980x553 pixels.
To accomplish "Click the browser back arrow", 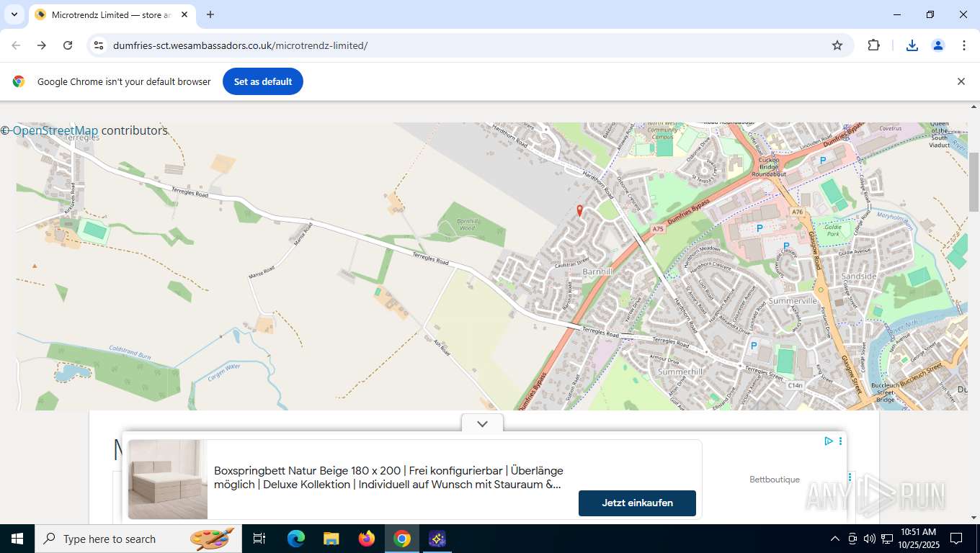I will click(x=16, y=45).
